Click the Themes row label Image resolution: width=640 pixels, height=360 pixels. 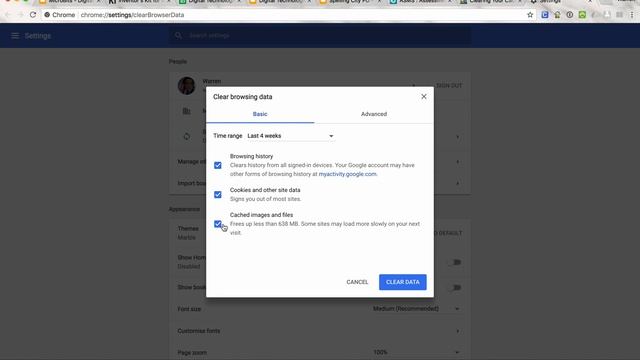point(188,229)
